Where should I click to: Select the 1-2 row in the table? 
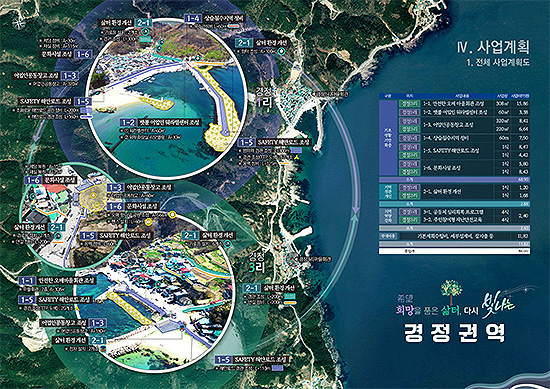coord(464,112)
